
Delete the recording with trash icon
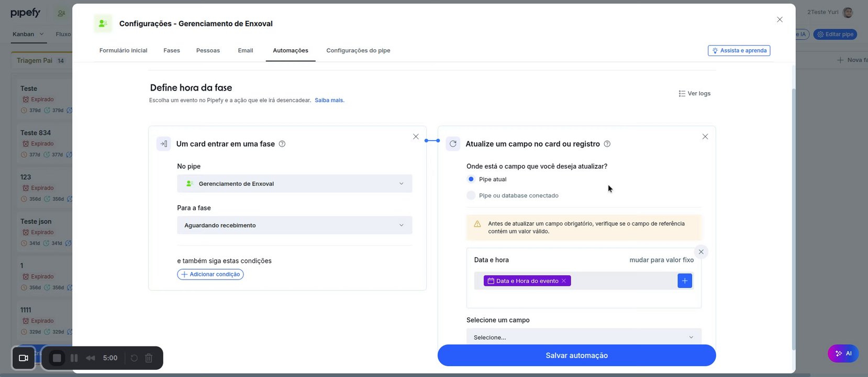tap(149, 358)
